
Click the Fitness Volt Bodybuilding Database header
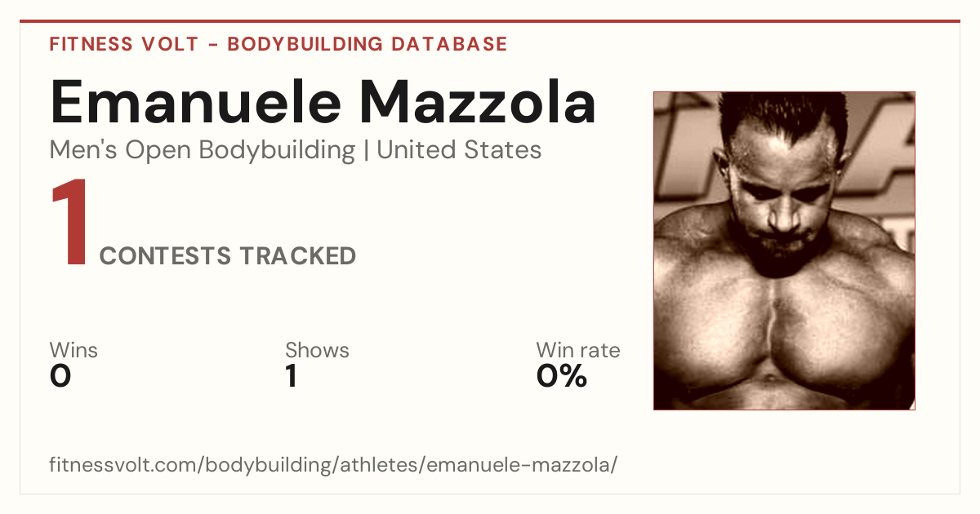278,44
